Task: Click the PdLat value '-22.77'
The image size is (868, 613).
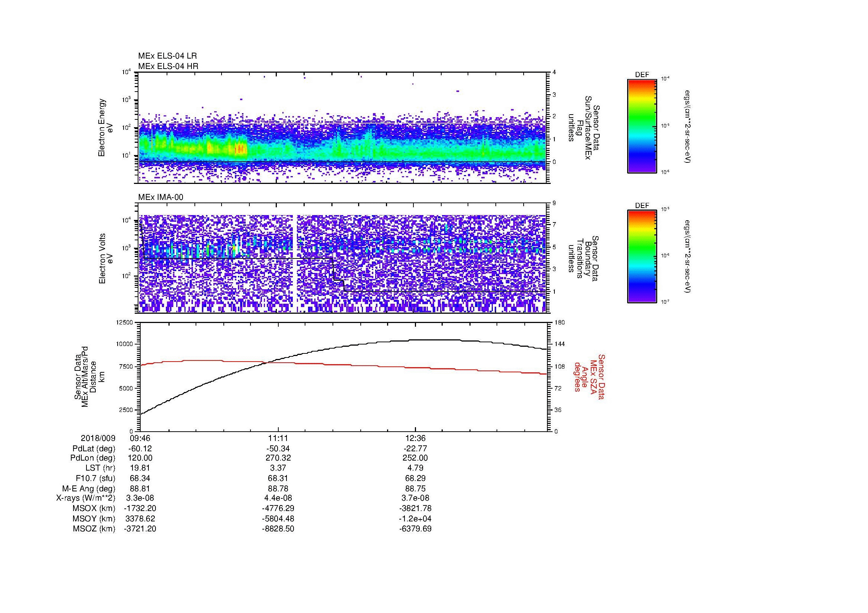Action: (415, 449)
